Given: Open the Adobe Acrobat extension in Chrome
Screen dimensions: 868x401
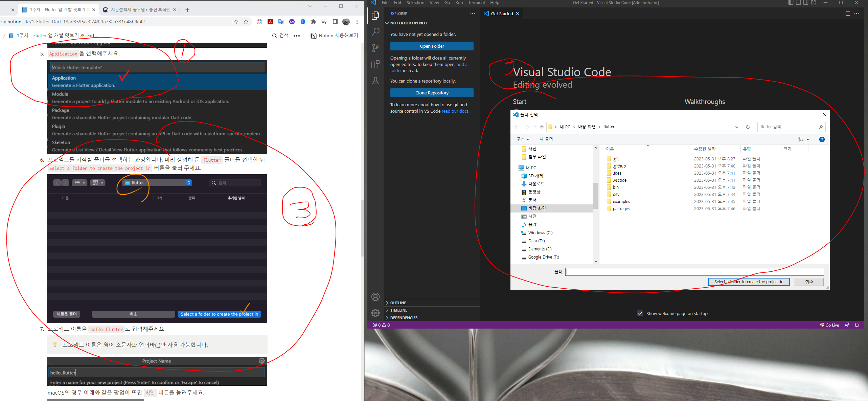Looking at the screenshot, I should click(x=270, y=22).
